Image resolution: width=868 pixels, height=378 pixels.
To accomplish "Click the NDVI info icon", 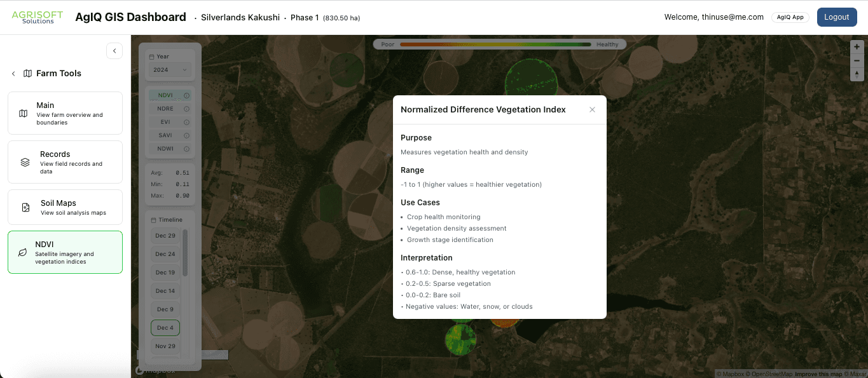I will coord(186,95).
